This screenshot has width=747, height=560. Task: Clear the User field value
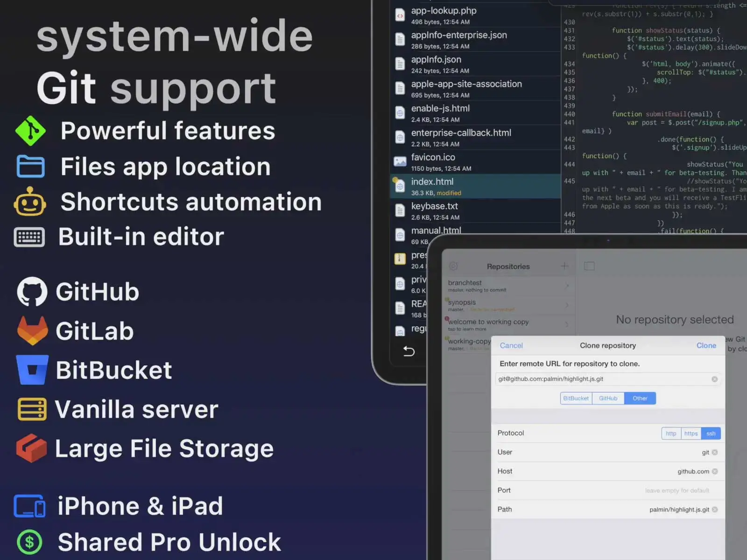click(x=715, y=452)
